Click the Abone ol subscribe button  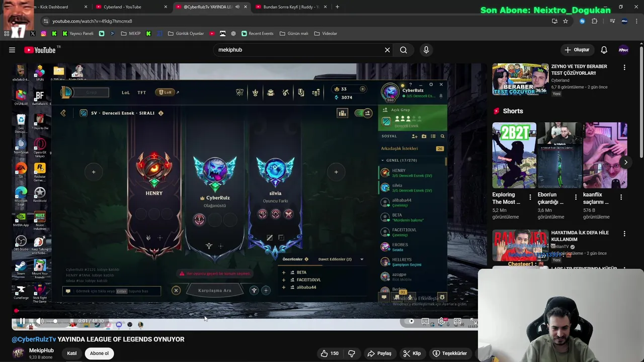[99, 353]
